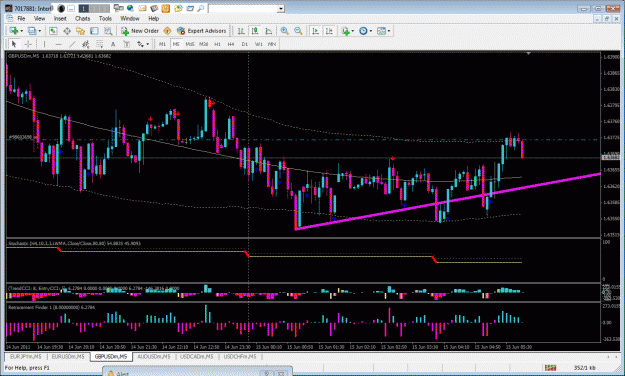Open the File menu
This screenshot has height=376, width=625.
21,18
